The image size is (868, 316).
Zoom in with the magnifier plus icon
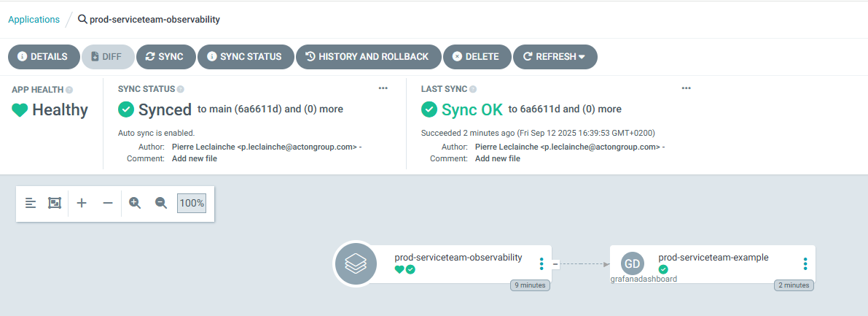135,203
